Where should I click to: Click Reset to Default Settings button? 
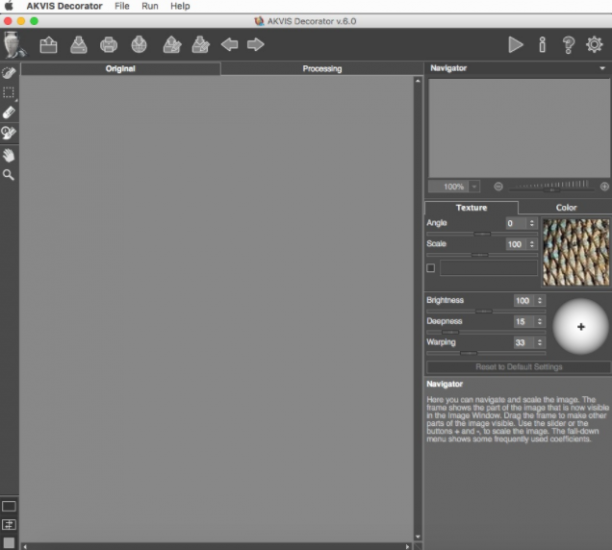pos(518,367)
